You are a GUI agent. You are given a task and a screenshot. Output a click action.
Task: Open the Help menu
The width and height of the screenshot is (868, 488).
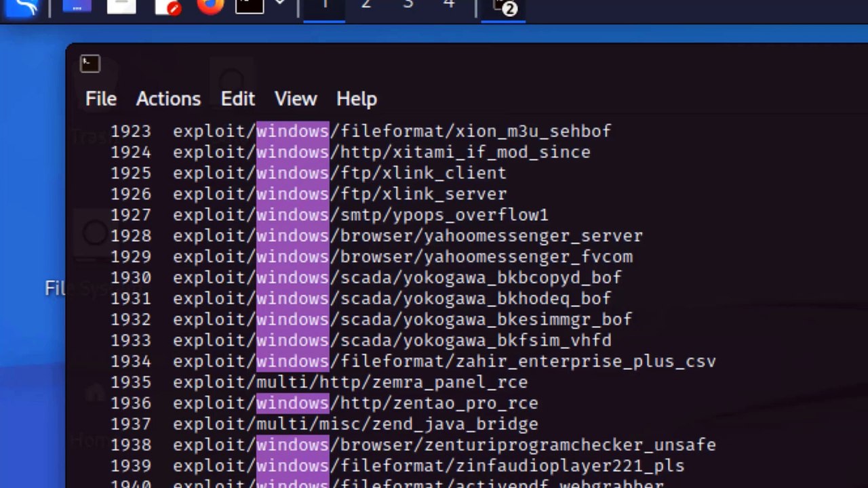357,99
